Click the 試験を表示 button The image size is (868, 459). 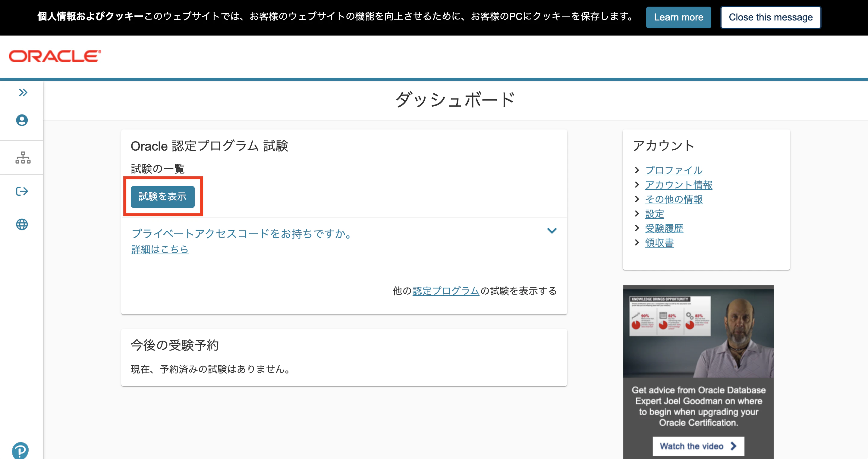[x=162, y=197]
